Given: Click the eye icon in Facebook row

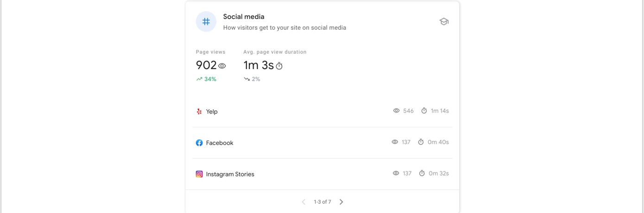Looking at the screenshot, I should [x=395, y=142].
